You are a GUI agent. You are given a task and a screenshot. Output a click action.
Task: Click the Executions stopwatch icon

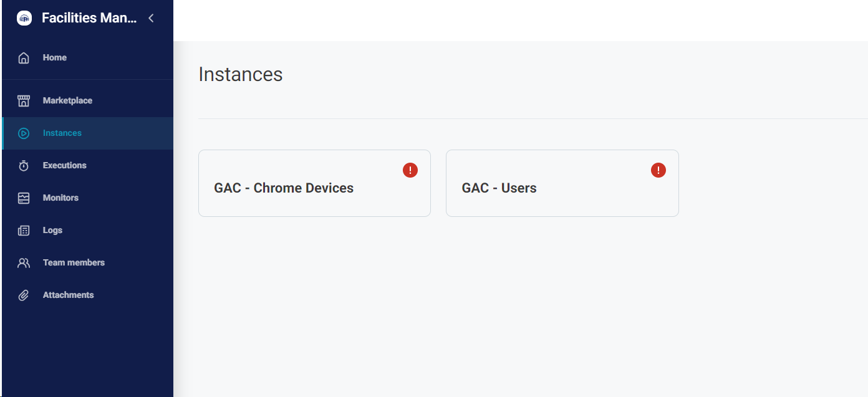23,165
